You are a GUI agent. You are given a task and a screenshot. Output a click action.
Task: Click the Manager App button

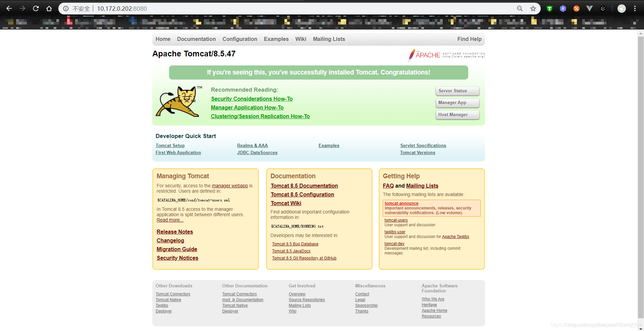click(458, 103)
